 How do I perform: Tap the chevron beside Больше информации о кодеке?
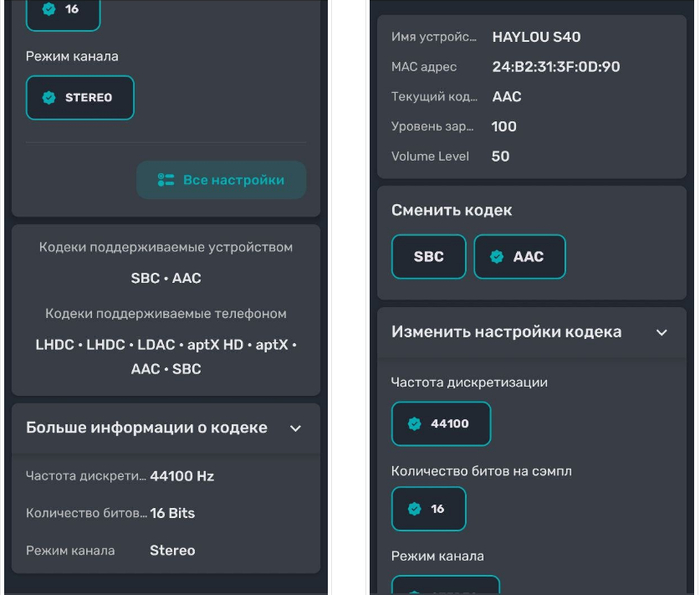(x=295, y=428)
